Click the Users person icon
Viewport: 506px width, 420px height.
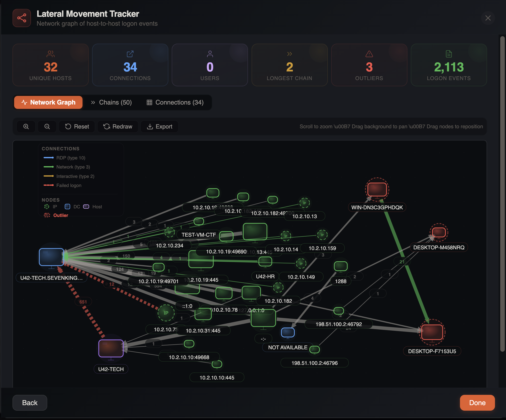210,54
